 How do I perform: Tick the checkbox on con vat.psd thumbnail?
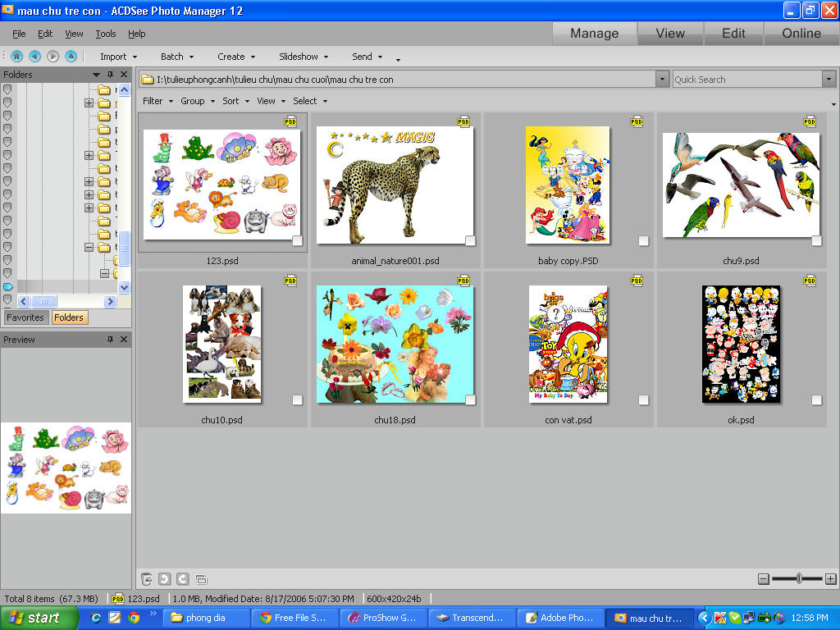coord(643,400)
